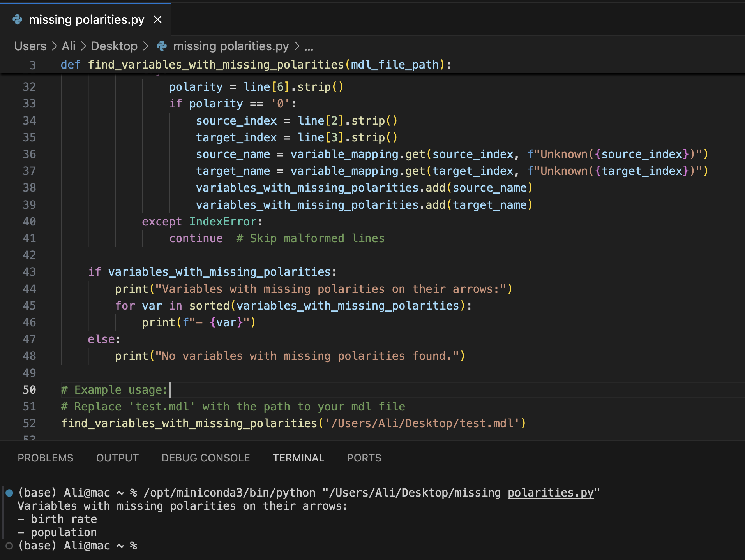This screenshot has height=560, width=745.
Task: Open missing polarities.py breadcrumb segment
Action: click(x=231, y=46)
